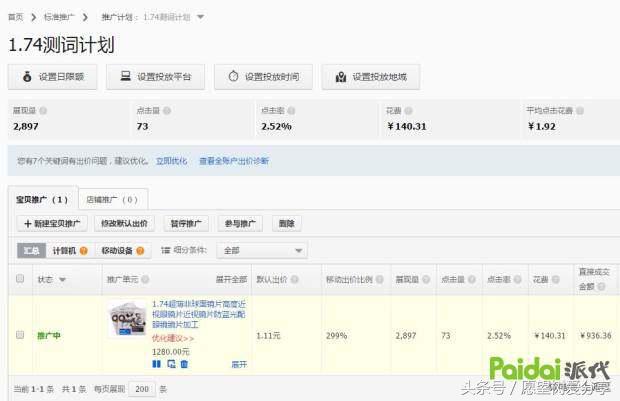Image resolution: width=620 pixels, height=401 pixels.
Task: Click the 每页展现 200 input field
Action: (x=142, y=389)
